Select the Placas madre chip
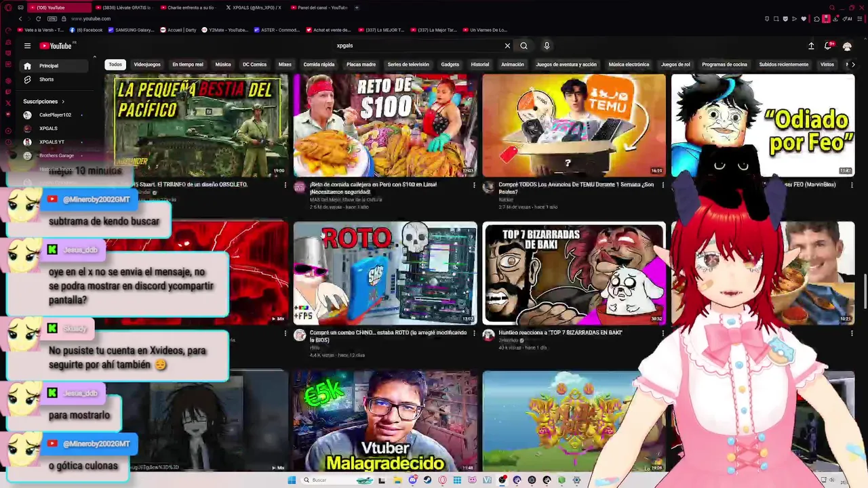This screenshot has width=868, height=488. click(x=361, y=64)
